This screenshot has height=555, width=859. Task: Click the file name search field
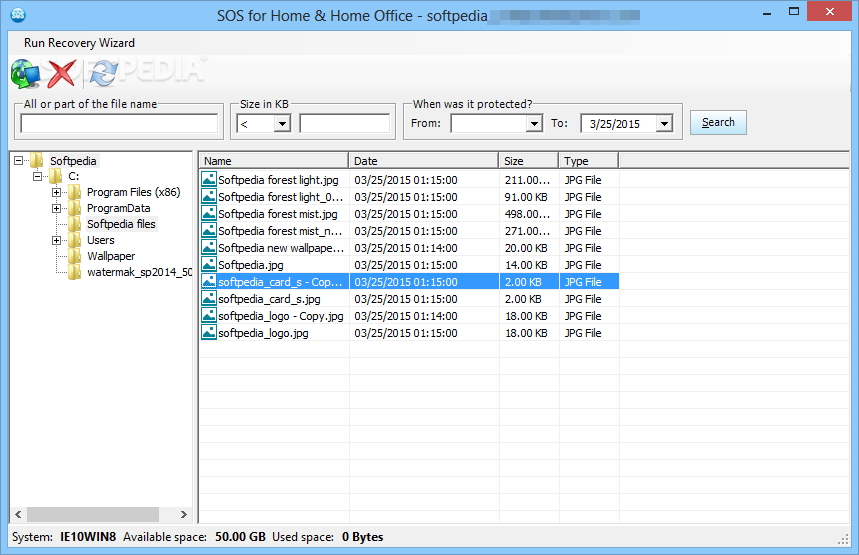(x=119, y=123)
